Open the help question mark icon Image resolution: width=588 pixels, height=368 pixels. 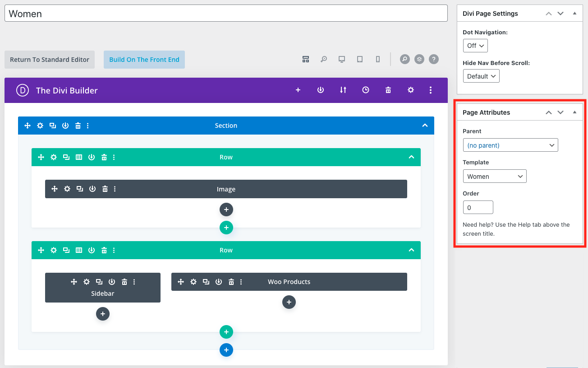point(434,59)
